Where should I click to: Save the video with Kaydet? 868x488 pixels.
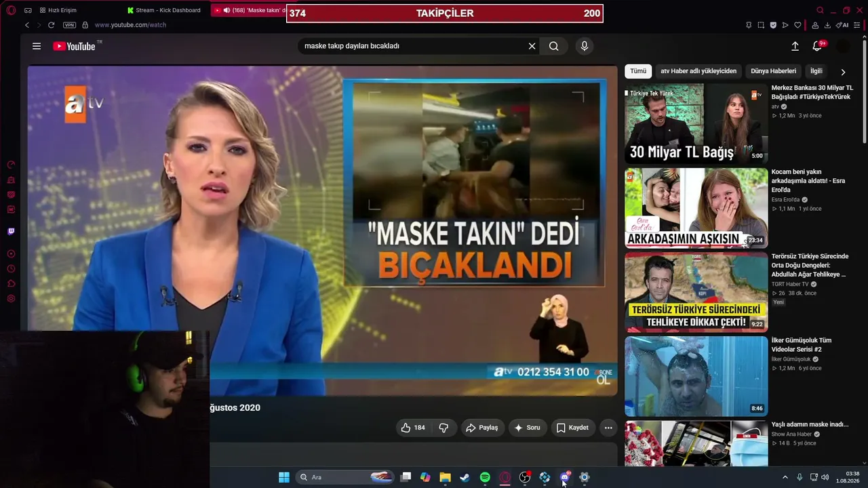pyautogui.click(x=573, y=428)
